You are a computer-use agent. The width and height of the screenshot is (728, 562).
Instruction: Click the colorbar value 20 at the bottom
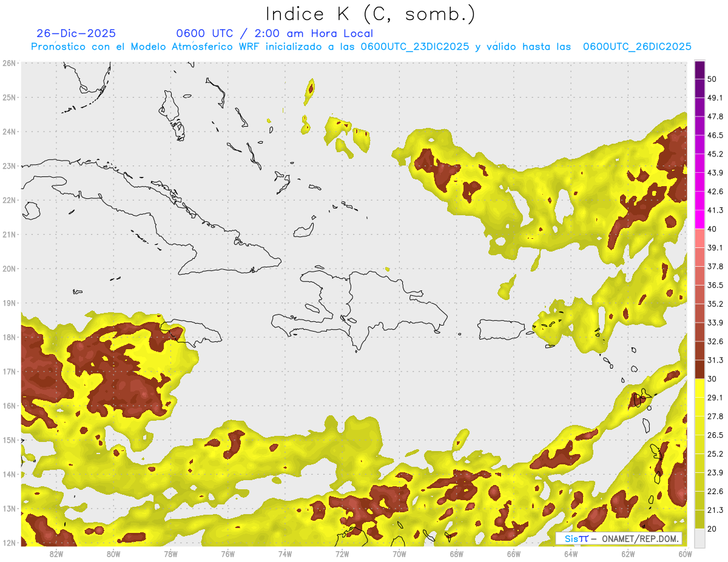pyautogui.click(x=712, y=529)
